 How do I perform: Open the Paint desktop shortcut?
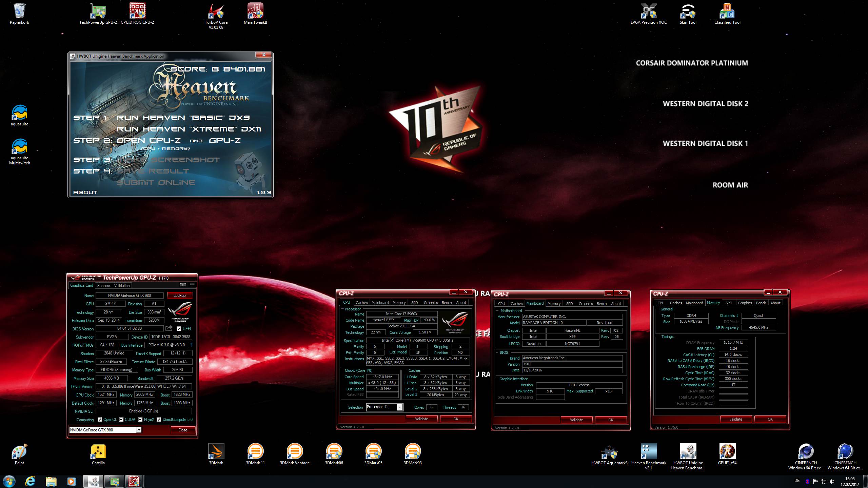click(19, 454)
